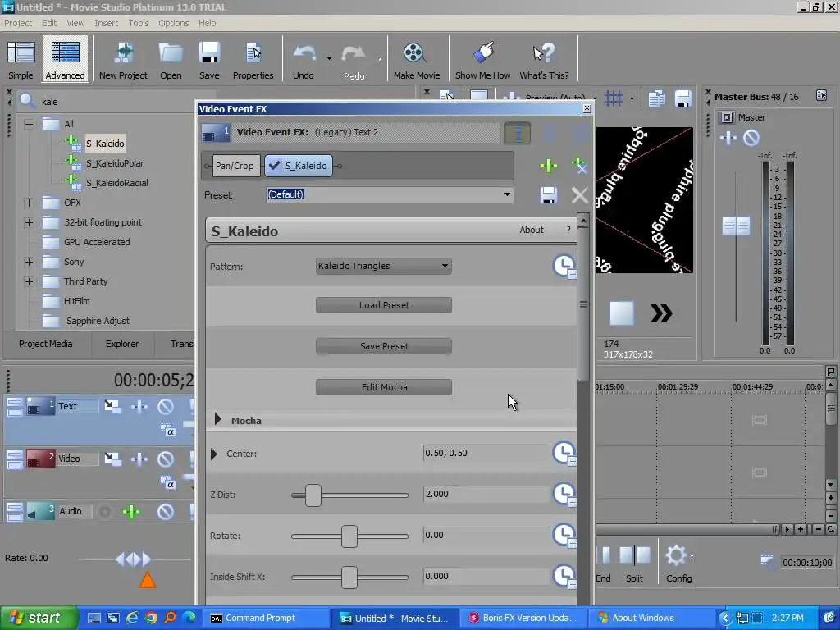Image resolution: width=840 pixels, height=630 pixels.
Task: Open the Preset dropdown
Action: coord(507,194)
